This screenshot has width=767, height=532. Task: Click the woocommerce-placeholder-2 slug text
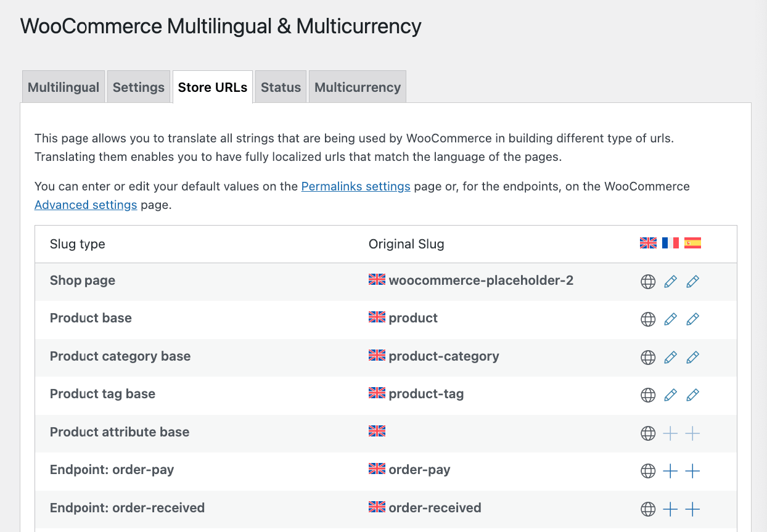click(x=481, y=280)
